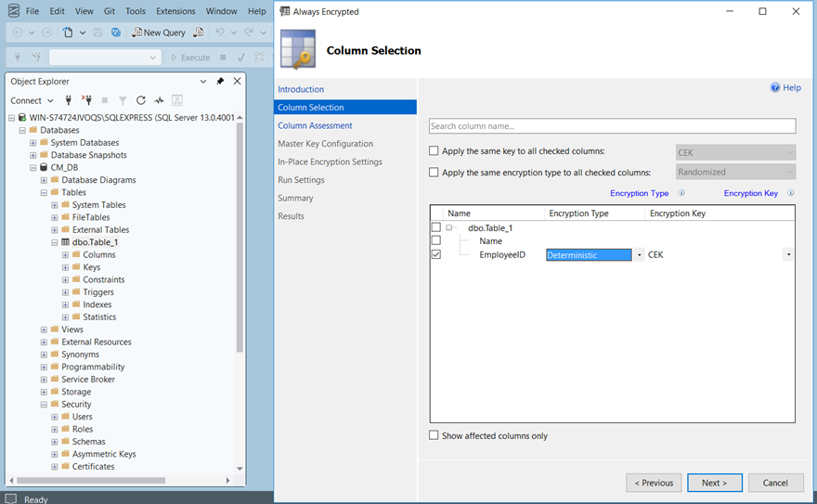Click the Encryption Type info icon
This screenshot has height=504, width=817.
pos(681,193)
